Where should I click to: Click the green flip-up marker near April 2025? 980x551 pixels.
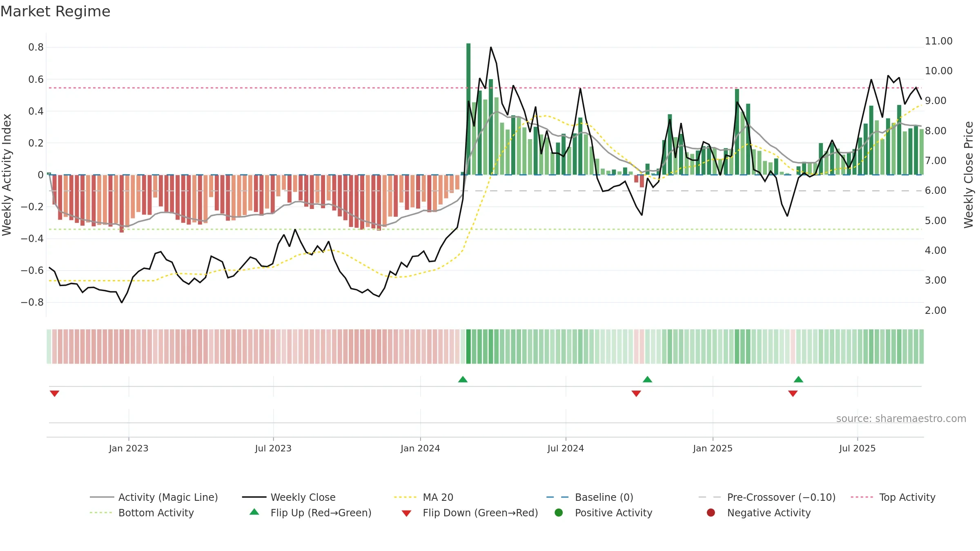coord(798,380)
